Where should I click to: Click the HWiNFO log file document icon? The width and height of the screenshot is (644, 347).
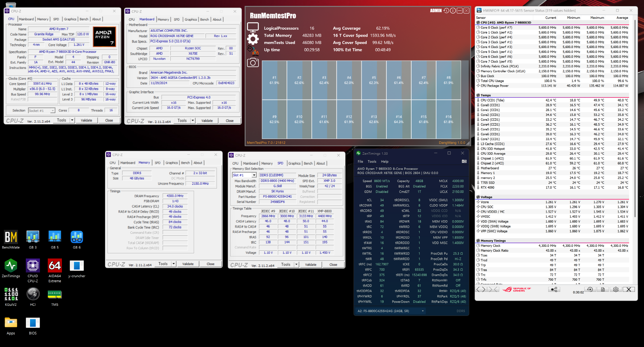click(x=603, y=289)
